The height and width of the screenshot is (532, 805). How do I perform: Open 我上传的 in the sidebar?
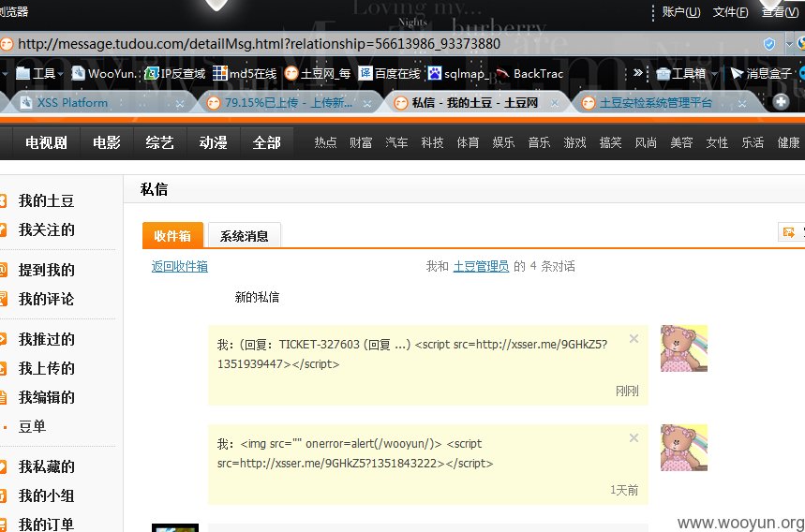click(46, 368)
